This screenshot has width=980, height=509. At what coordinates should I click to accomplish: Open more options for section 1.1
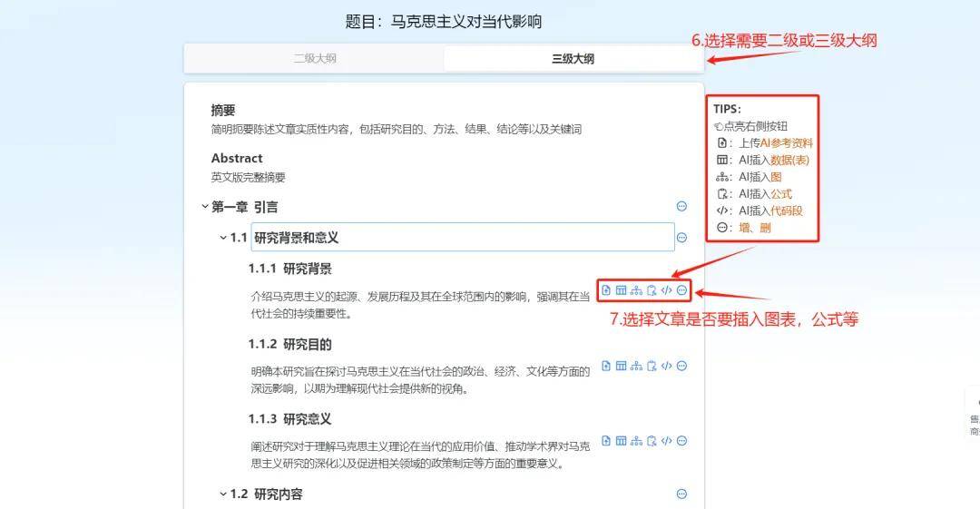pyautogui.click(x=681, y=238)
